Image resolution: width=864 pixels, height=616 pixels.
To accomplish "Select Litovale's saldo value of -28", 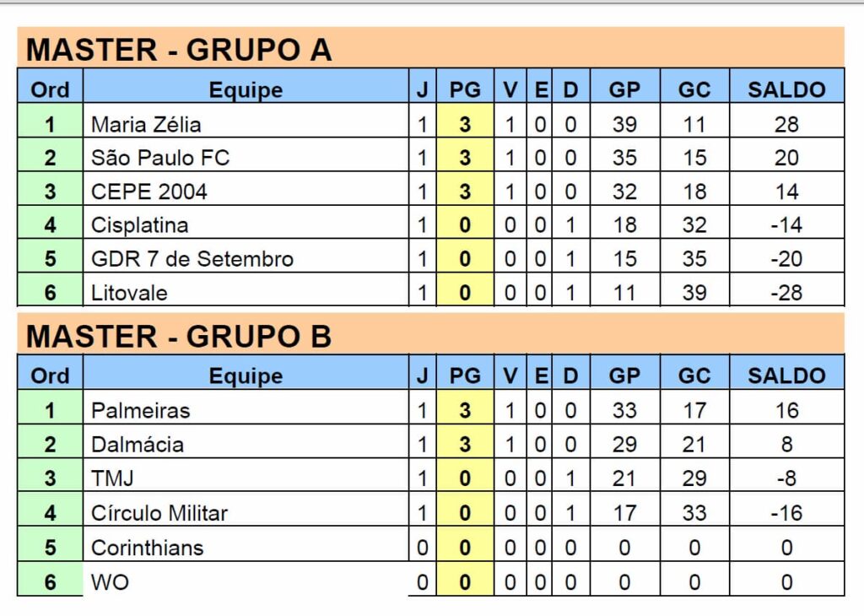I will [x=786, y=293].
